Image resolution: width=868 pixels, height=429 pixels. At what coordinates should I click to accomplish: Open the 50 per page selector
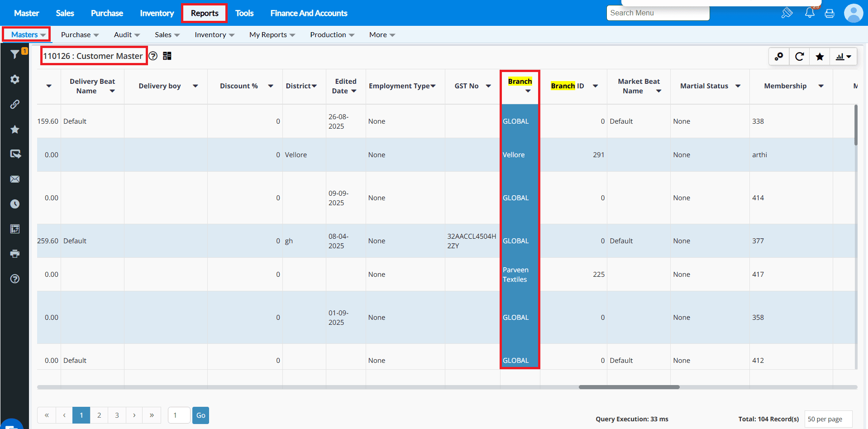tap(828, 419)
